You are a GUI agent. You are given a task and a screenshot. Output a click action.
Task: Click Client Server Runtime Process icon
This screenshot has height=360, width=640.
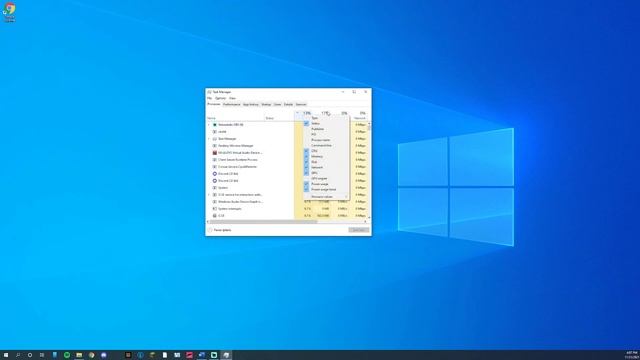pyautogui.click(x=215, y=160)
